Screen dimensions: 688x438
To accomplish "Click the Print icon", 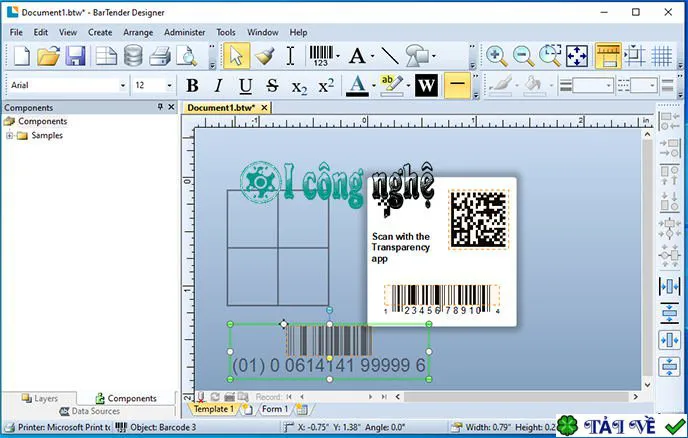I will click(x=160, y=56).
